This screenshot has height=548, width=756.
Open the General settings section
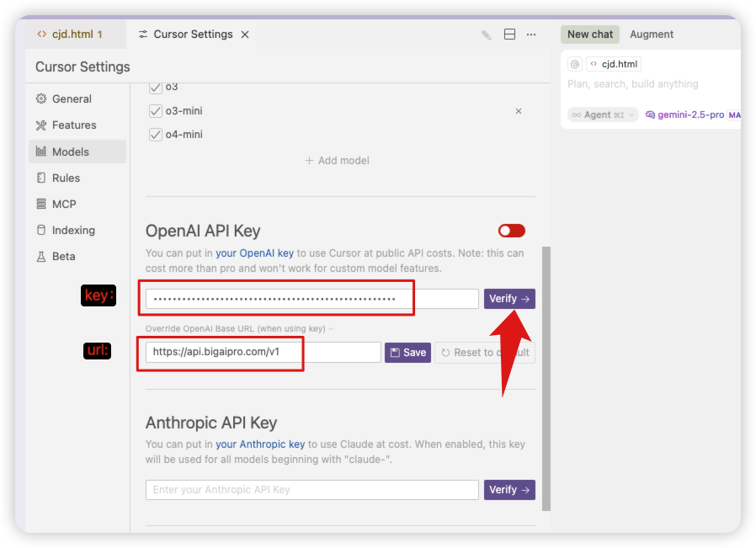coord(77,98)
